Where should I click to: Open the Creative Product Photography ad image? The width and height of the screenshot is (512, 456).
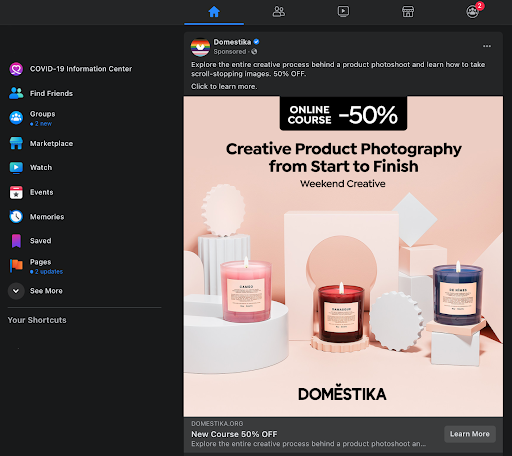click(x=343, y=257)
